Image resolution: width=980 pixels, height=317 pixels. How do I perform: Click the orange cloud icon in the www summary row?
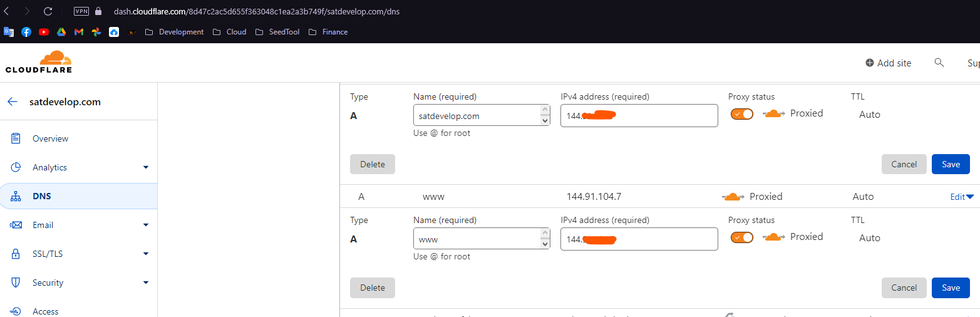click(x=733, y=197)
